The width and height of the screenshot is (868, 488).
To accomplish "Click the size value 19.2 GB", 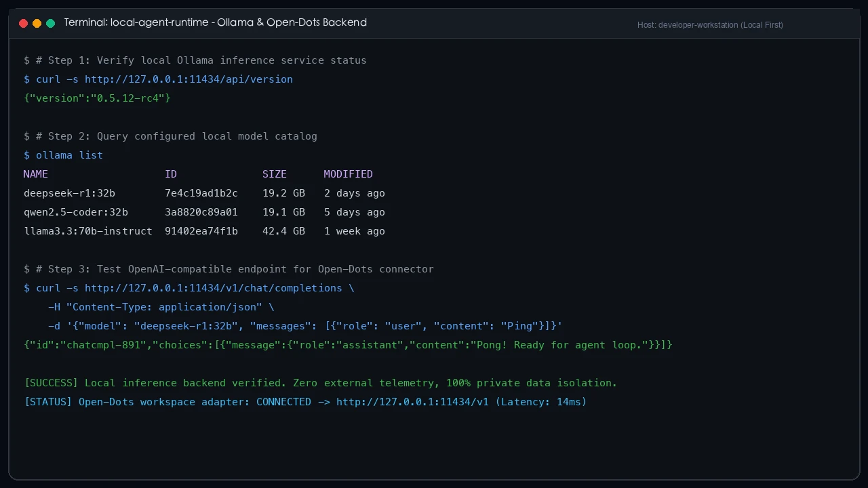I will [x=284, y=193].
